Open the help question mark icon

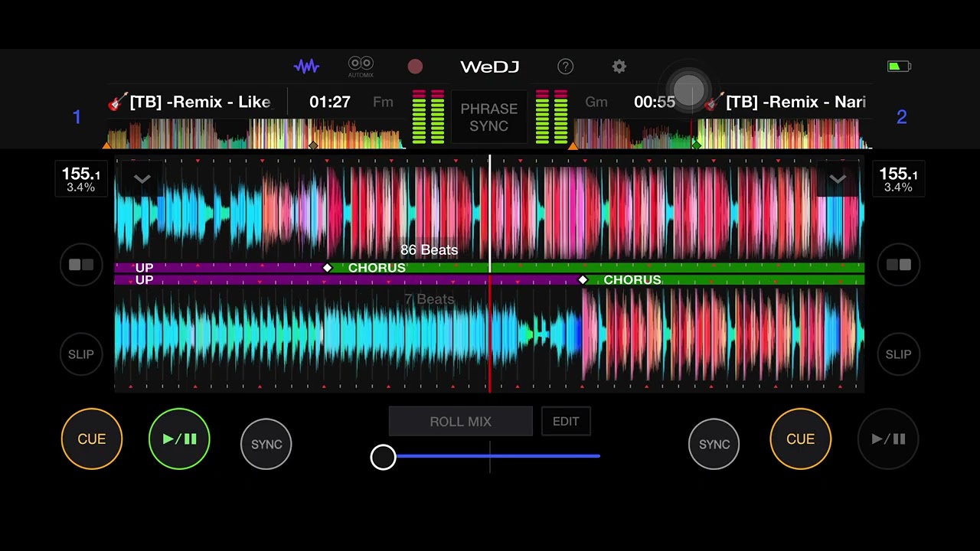(565, 67)
